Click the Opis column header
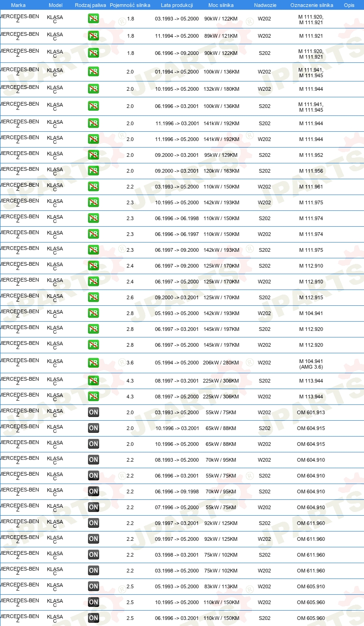364x626 pixels. tap(349, 5)
